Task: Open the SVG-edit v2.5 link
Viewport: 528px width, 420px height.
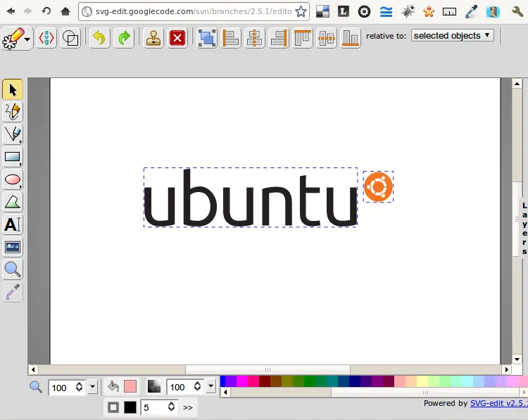Action: tap(499, 403)
